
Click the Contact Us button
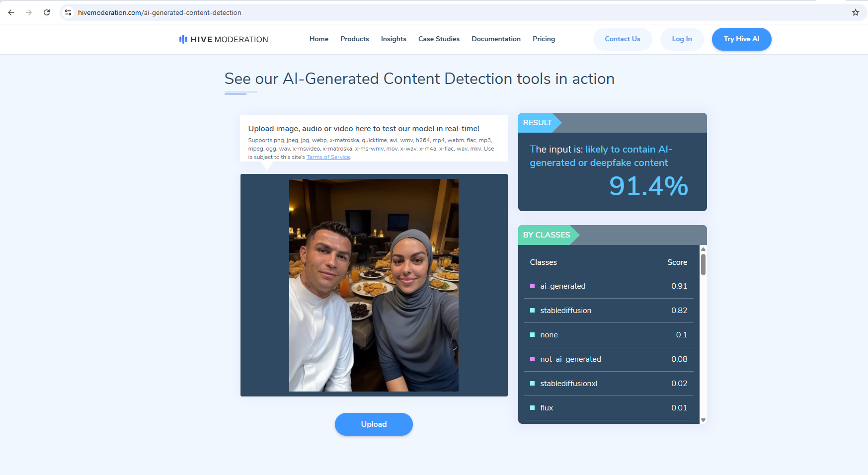pyautogui.click(x=622, y=39)
